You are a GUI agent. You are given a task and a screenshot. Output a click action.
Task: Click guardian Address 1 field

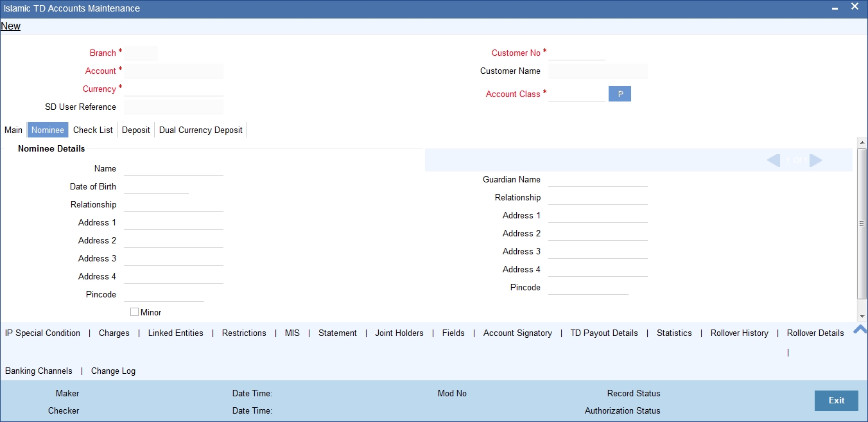(x=598, y=215)
